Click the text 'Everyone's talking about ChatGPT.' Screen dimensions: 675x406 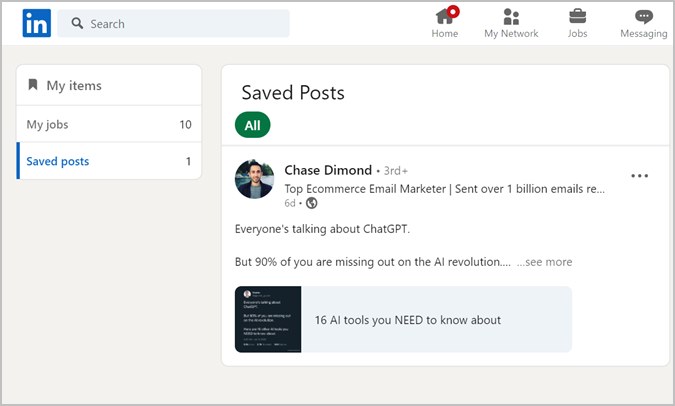(x=322, y=229)
